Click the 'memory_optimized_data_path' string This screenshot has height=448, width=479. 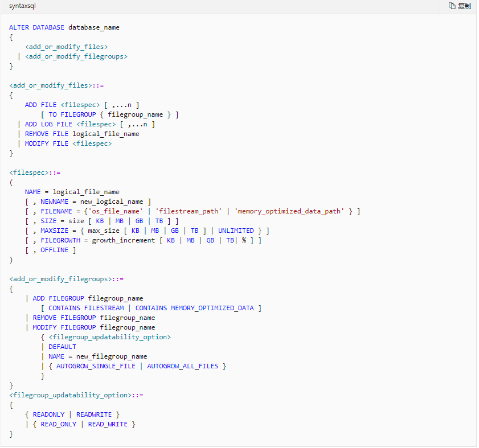(x=289, y=211)
